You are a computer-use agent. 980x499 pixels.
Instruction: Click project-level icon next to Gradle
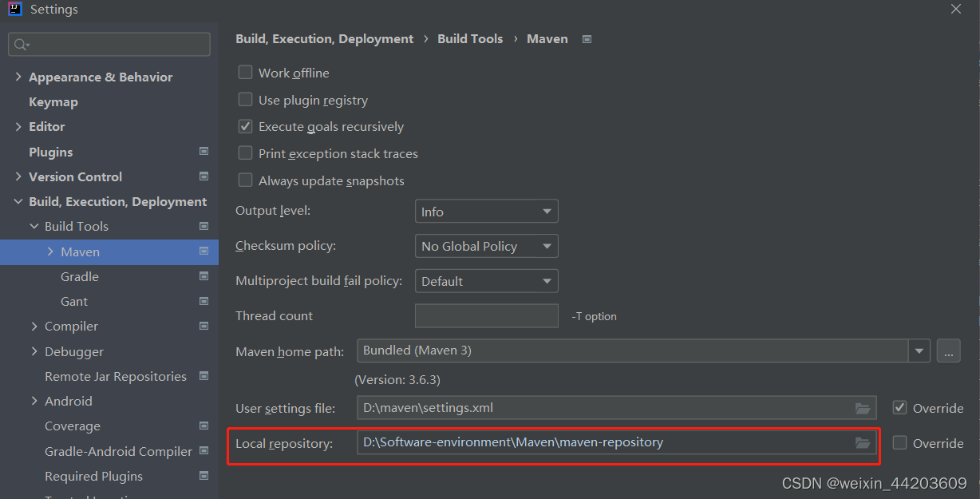204,276
